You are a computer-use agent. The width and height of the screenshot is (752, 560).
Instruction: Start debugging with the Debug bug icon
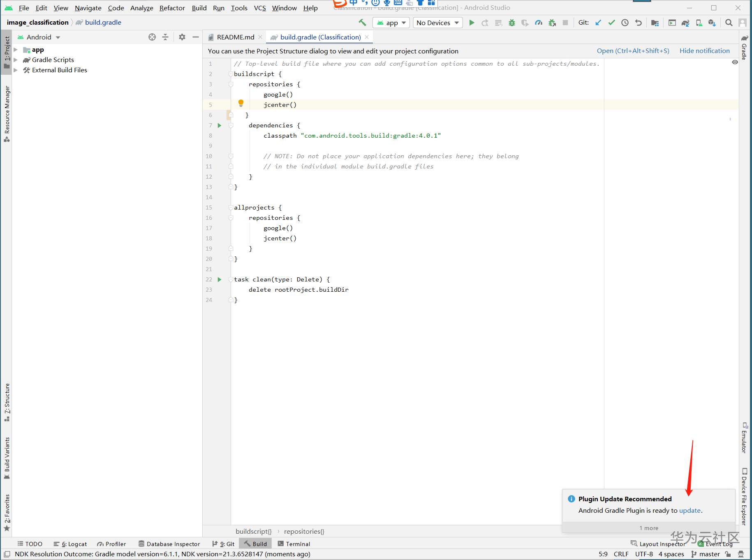coord(511,23)
